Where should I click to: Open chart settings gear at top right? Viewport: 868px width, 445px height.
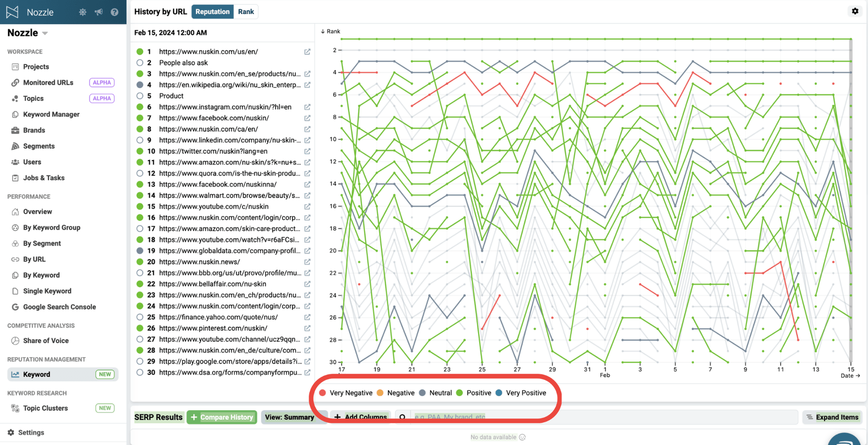855,11
